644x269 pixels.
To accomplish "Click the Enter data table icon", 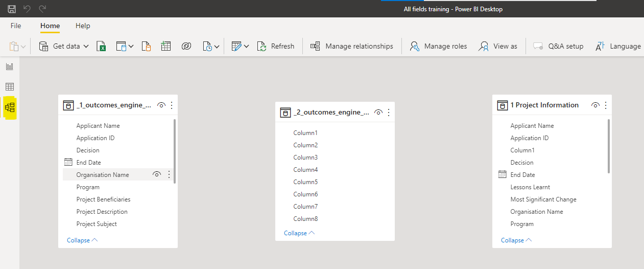I will pyautogui.click(x=165, y=46).
